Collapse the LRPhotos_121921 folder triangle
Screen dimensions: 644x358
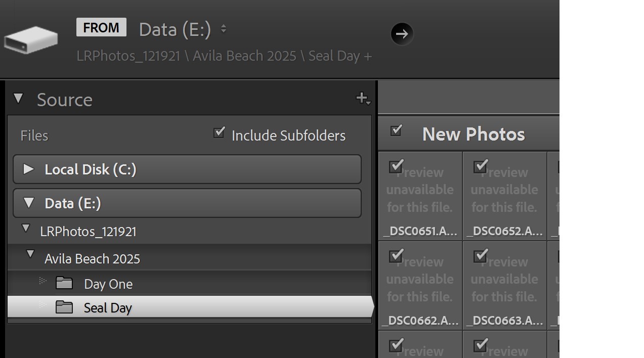[26, 229]
